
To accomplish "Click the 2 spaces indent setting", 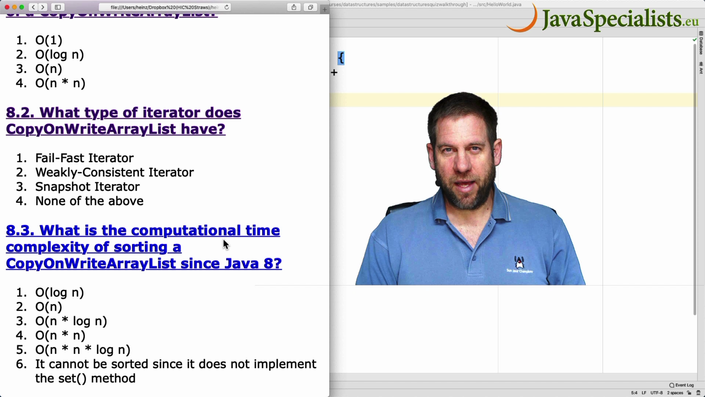I will (x=675, y=393).
